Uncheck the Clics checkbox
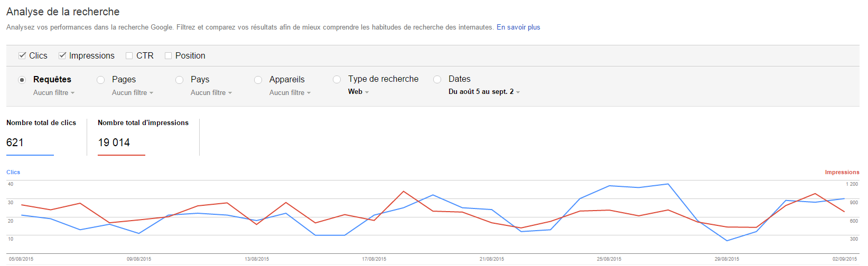868x266 pixels. pos(22,55)
